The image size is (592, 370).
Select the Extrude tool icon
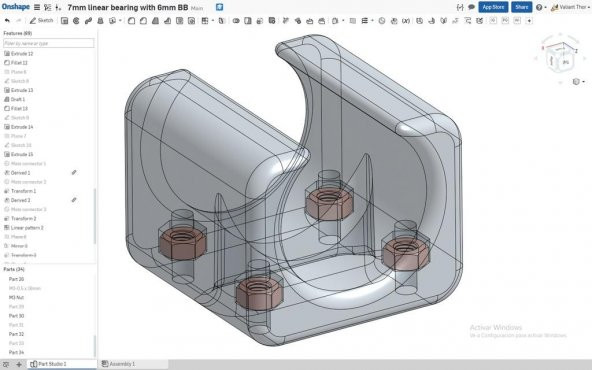pos(65,21)
